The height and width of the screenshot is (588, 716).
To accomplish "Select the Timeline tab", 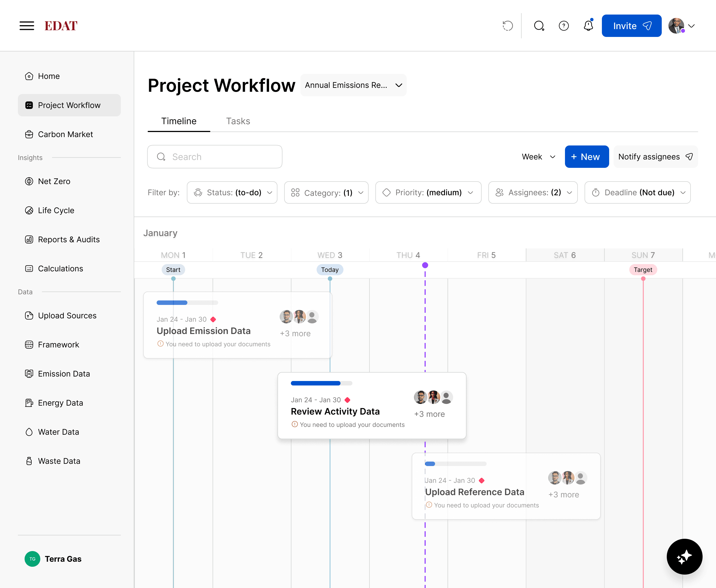I will pos(179,121).
